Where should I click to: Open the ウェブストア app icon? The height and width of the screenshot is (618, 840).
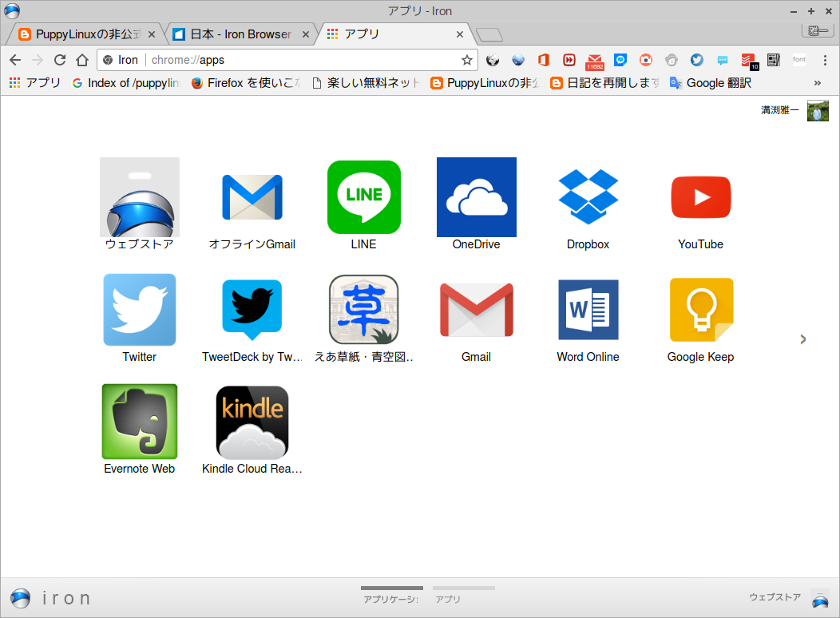[x=139, y=197]
